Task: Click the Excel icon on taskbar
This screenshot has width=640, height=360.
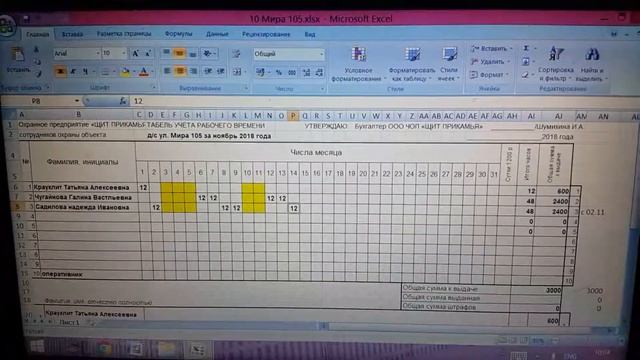Action: [198, 349]
